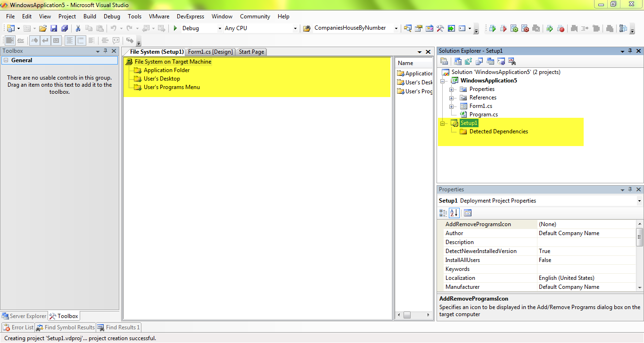The image size is (644, 343).
Task: Open the Debug configuration dropdown
Action: click(220, 28)
